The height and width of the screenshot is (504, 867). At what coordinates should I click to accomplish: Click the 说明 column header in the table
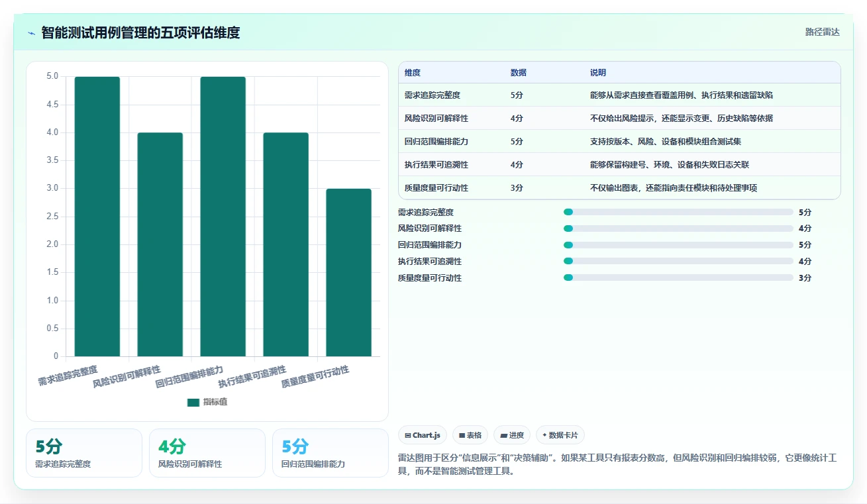click(598, 73)
